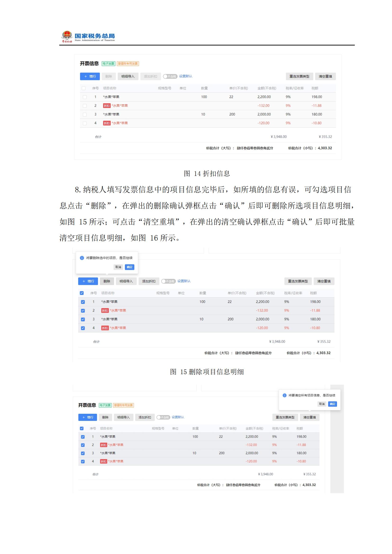This screenshot has height=554, width=392.
Task: Open 设置默认 settings link
Action: click(x=186, y=77)
